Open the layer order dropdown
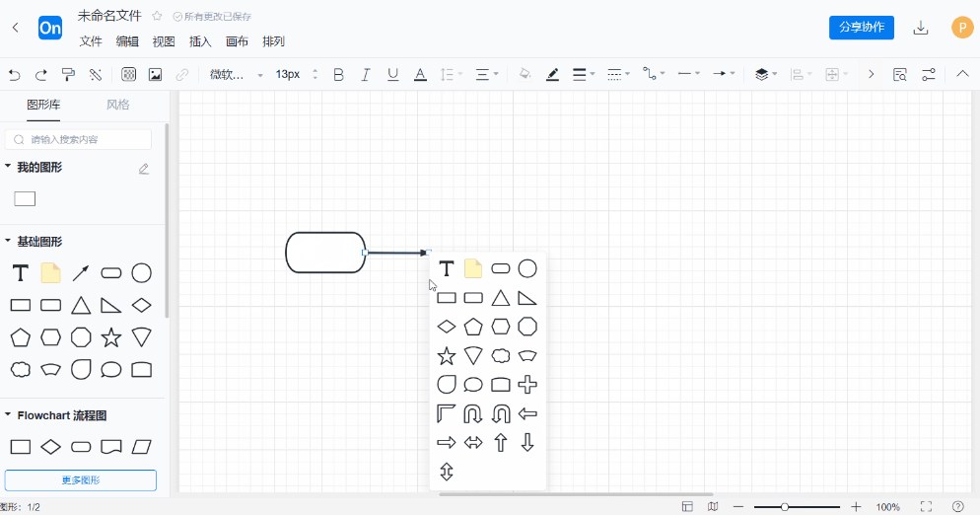This screenshot has width=980, height=516. [x=766, y=74]
